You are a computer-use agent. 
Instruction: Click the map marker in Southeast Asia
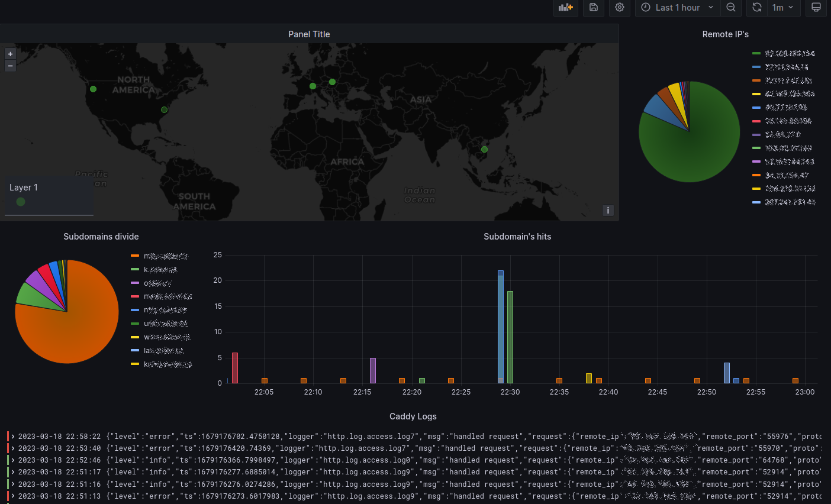[x=484, y=150]
